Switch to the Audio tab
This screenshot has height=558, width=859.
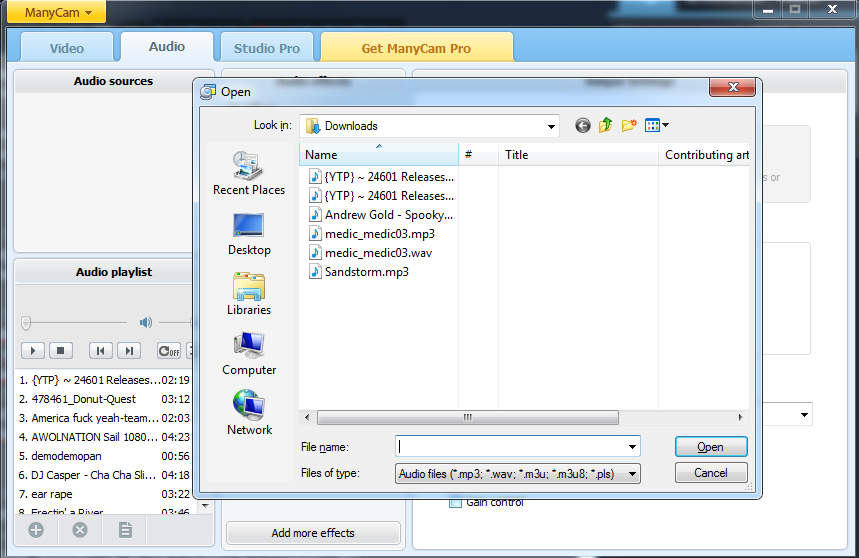tap(167, 47)
